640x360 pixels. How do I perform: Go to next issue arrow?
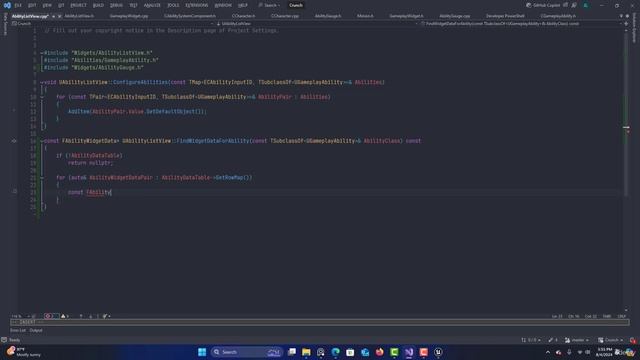(x=91, y=316)
